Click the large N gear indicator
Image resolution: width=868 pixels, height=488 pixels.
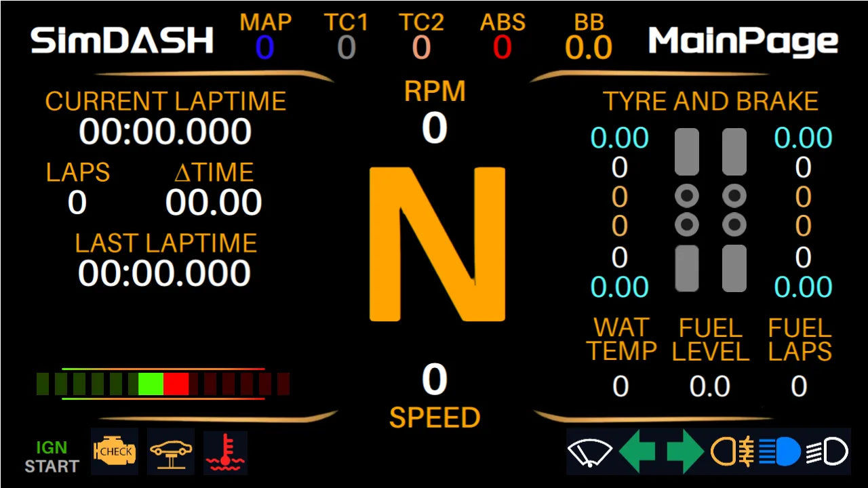tap(438, 244)
